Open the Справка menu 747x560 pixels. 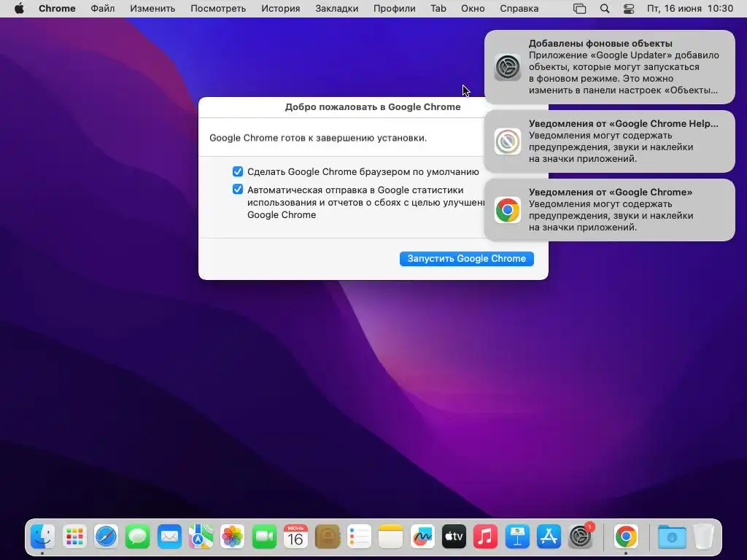(519, 9)
